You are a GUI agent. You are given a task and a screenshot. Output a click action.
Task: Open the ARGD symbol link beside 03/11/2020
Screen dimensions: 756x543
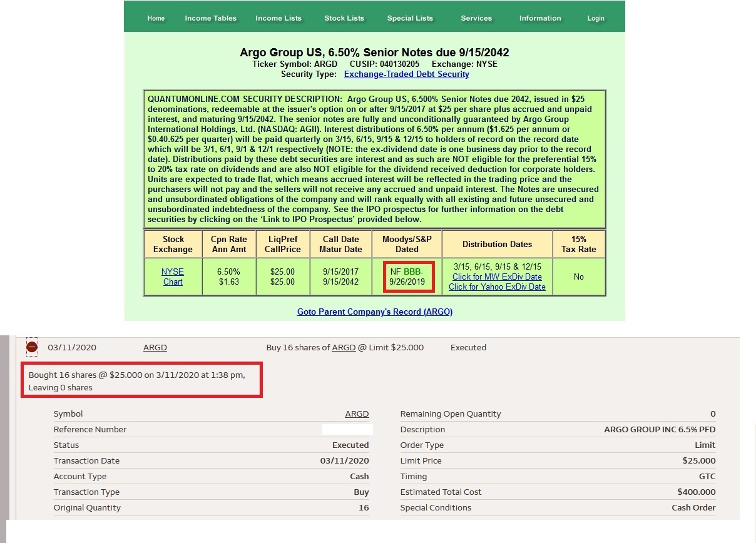click(155, 347)
